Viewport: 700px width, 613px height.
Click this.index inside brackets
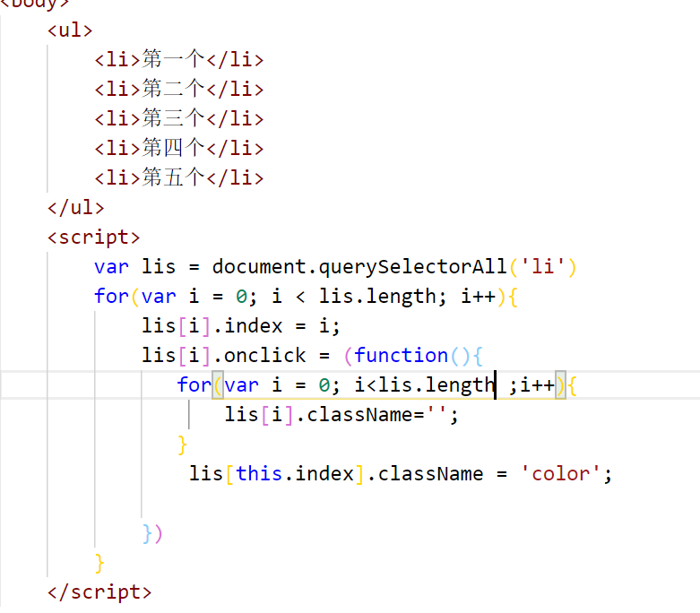[x=295, y=474]
